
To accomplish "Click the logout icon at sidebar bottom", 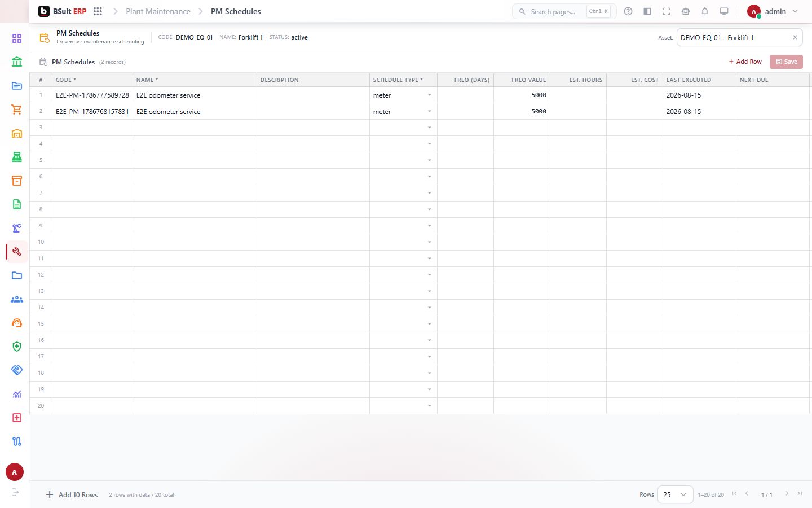I will [x=15, y=492].
